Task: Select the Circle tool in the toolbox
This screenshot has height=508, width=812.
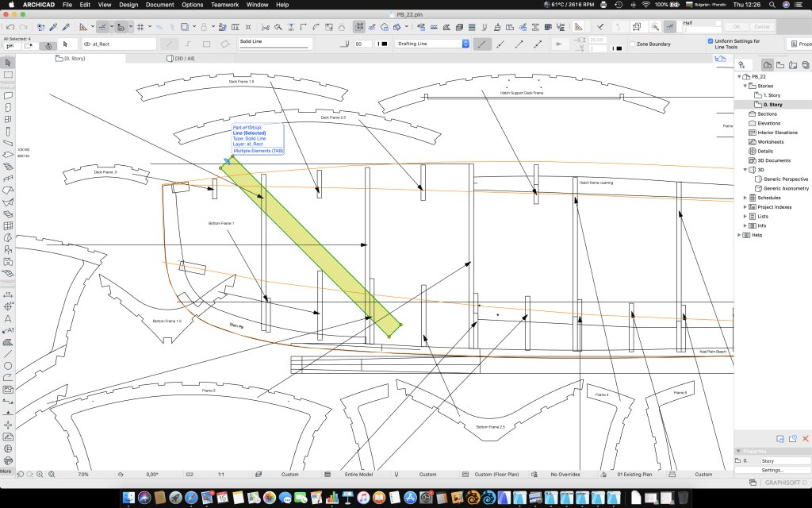Action: 8,366
